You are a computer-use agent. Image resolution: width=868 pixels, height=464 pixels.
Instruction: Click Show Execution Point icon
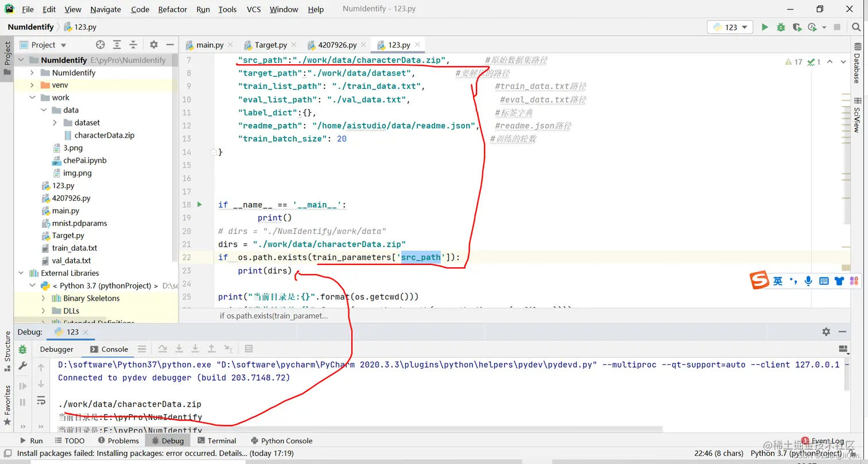pos(142,349)
